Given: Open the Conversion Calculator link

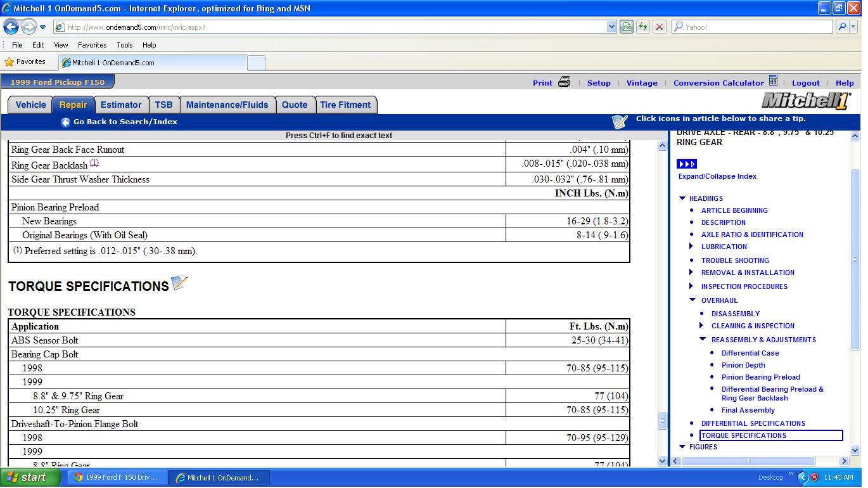Looking at the screenshot, I should [x=718, y=83].
